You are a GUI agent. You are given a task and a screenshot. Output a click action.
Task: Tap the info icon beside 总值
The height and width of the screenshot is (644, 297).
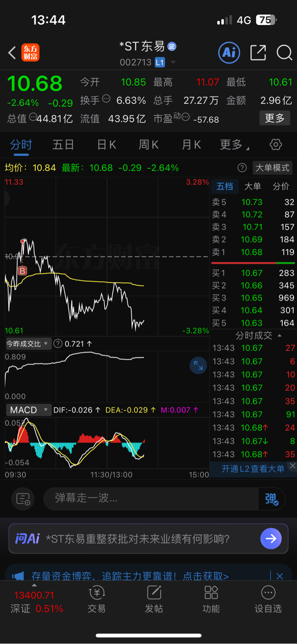pyautogui.click(x=33, y=117)
